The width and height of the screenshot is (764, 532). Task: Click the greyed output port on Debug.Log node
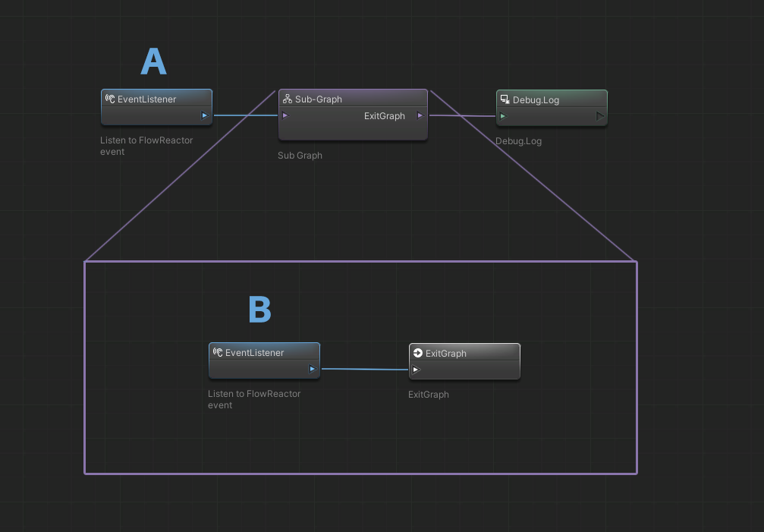599,117
